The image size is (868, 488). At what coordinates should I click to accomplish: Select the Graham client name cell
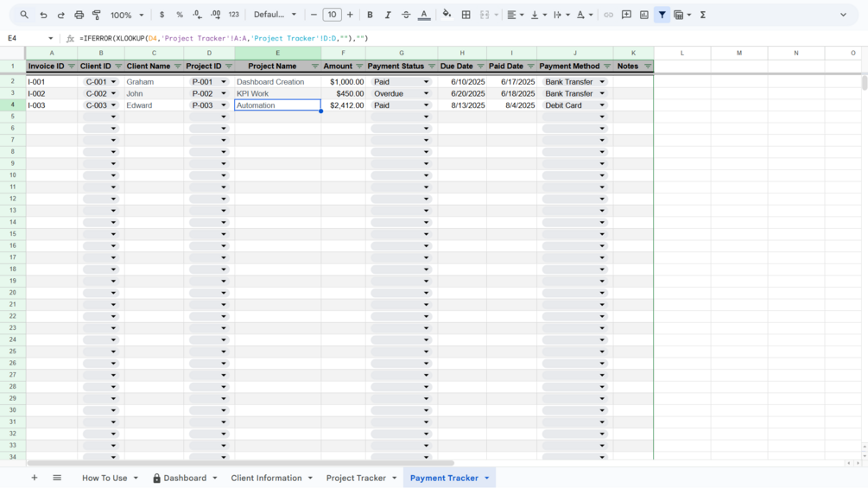[154, 82]
